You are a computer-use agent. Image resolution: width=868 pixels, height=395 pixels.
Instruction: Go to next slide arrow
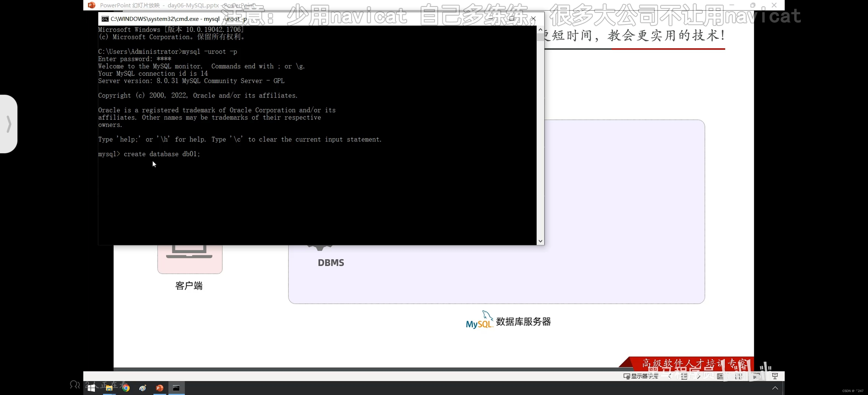click(698, 376)
